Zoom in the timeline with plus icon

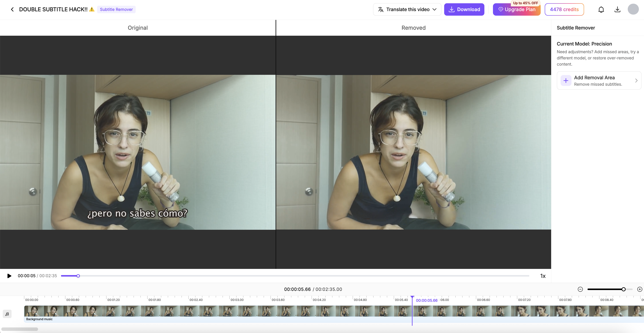coord(640,289)
